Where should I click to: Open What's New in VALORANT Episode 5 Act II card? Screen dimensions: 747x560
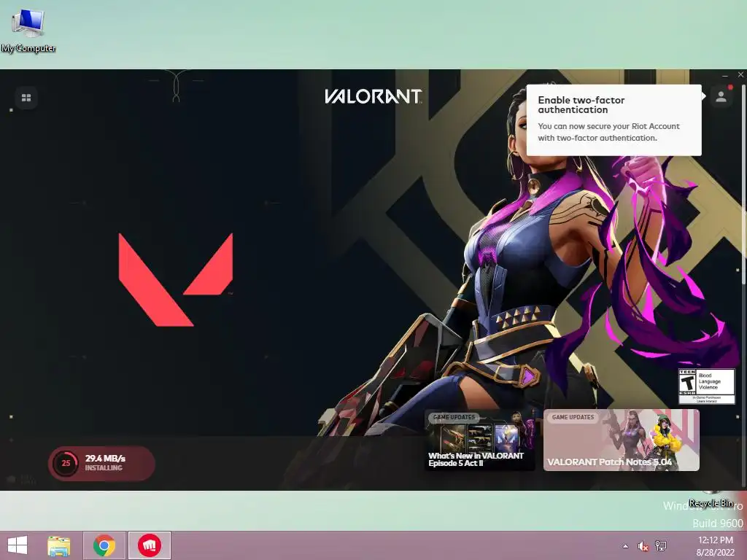click(480, 440)
